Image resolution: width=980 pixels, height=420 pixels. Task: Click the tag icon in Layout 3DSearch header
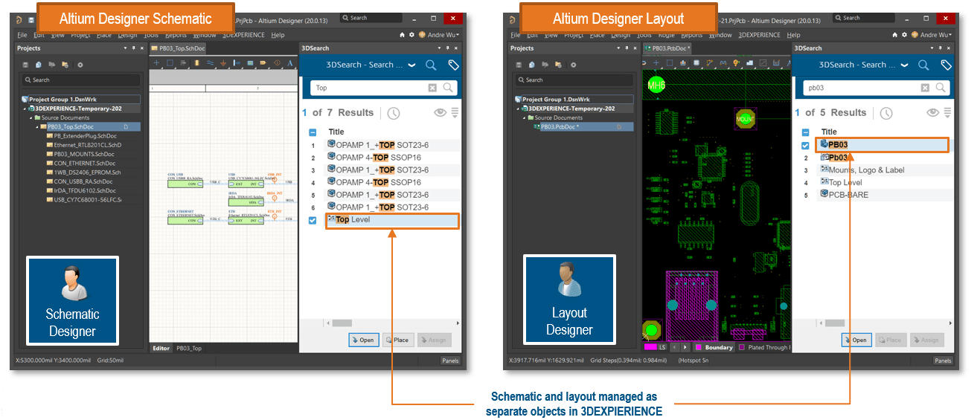[x=946, y=65]
